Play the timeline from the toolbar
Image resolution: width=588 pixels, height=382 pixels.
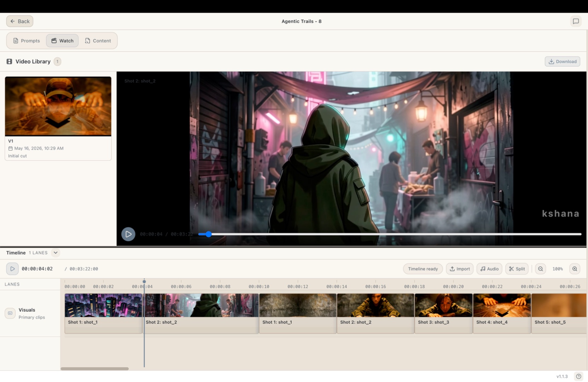click(x=12, y=269)
